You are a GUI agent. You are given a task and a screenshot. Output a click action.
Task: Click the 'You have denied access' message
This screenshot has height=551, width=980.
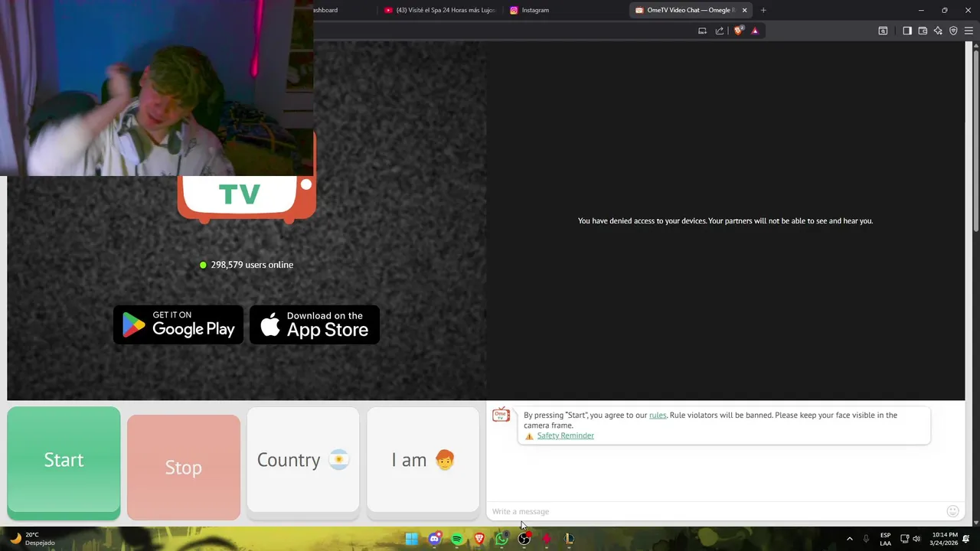click(725, 220)
